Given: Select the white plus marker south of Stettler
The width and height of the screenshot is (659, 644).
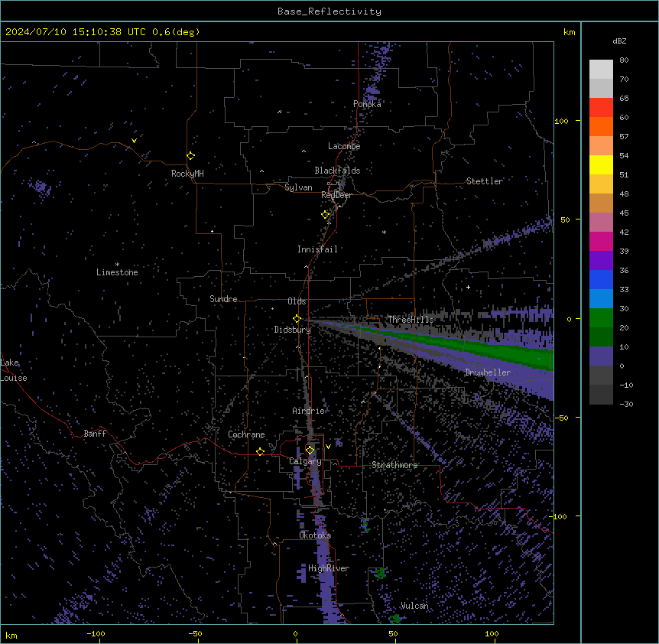Looking at the screenshot, I should coord(468,288).
